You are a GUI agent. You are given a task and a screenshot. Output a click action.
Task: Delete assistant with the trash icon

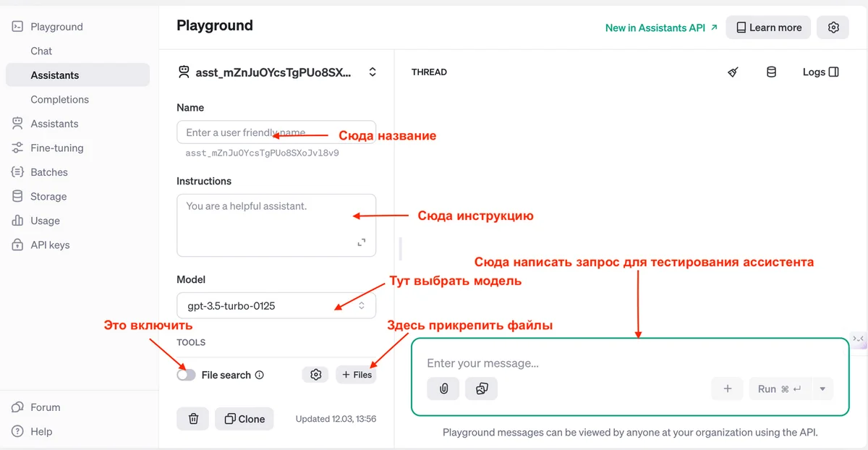coord(193,419)
